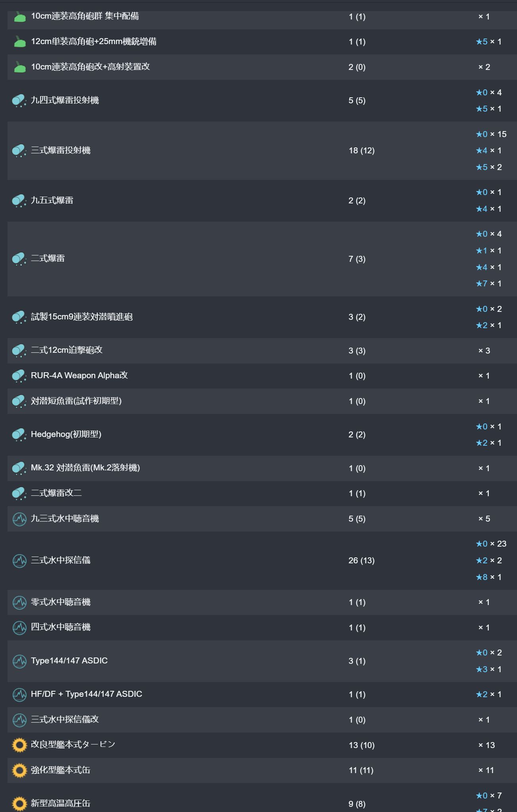Click the Mk.32 対潜魚雷(Mk.2落射機) name
The width and height of the screenshot is (517, 812).
pyautogui.click(x=85, y=468)
